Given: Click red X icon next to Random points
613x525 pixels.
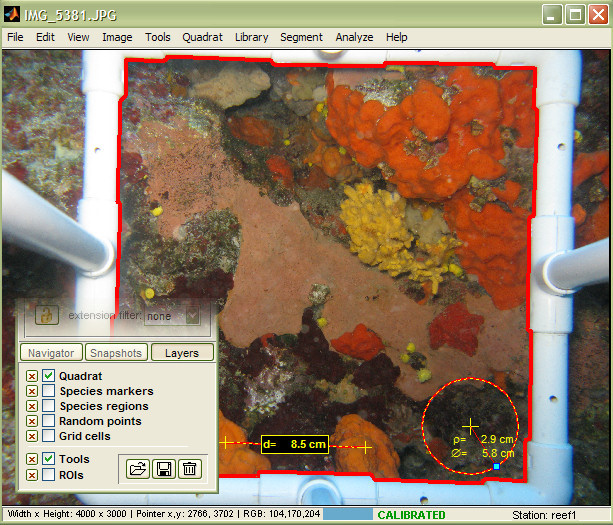Looking at the screenshot, I should (x=32, y=421).
